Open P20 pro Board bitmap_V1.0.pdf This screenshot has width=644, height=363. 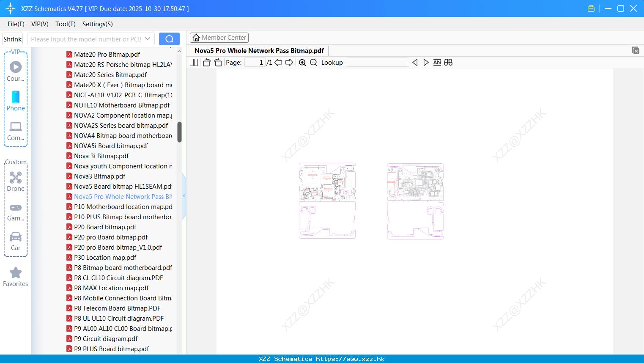114,247
